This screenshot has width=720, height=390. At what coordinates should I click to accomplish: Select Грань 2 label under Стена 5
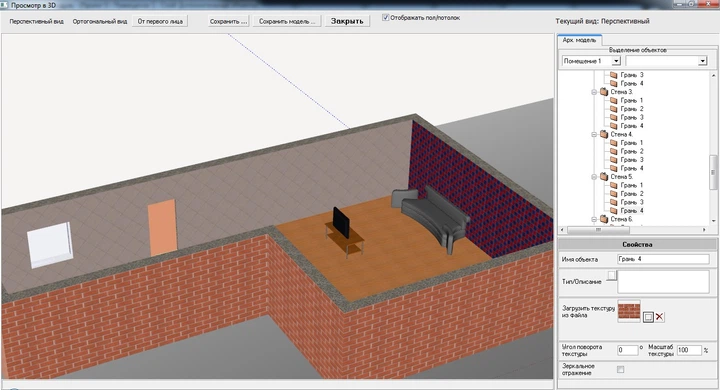click(x=632, y=194)
